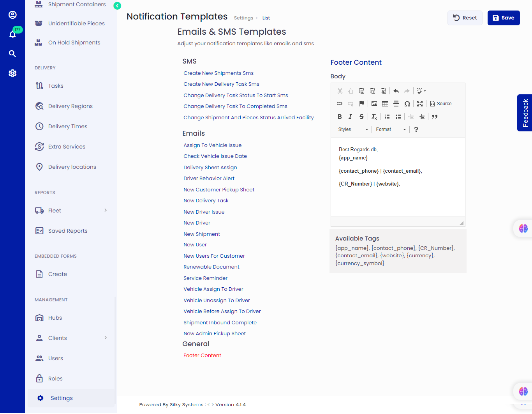Insert a special character with the omega icon
532x414 pixels.
pyautogui.click(x=407, y=103)
